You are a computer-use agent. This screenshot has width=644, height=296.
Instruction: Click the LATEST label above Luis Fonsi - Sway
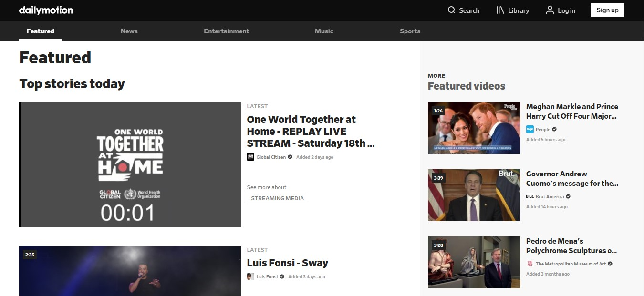pyautogui.click(x=257, y=250)
